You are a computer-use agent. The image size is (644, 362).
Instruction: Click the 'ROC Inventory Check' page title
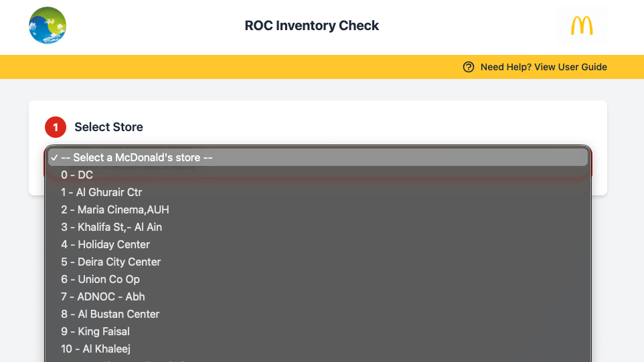(312, 25)
